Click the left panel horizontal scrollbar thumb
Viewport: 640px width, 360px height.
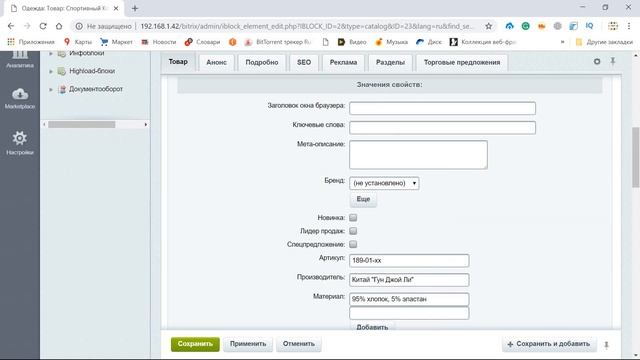(x=82, y=124)
